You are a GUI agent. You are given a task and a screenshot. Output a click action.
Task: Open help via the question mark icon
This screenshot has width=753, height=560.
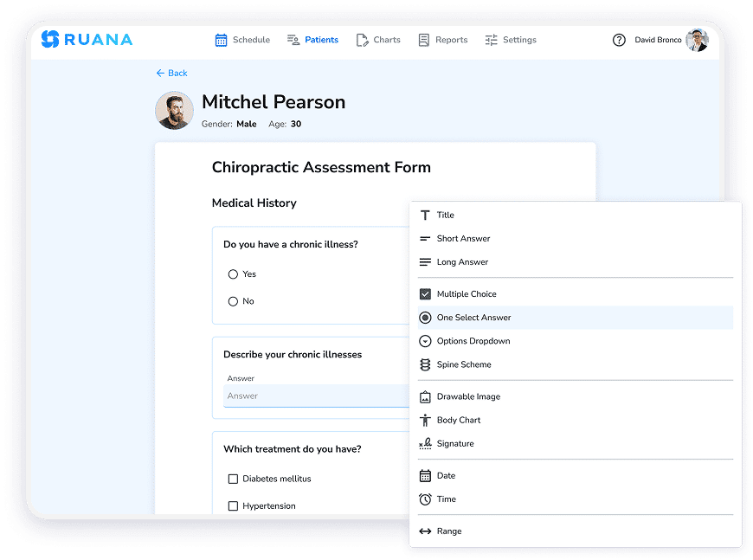coord(619,40)
